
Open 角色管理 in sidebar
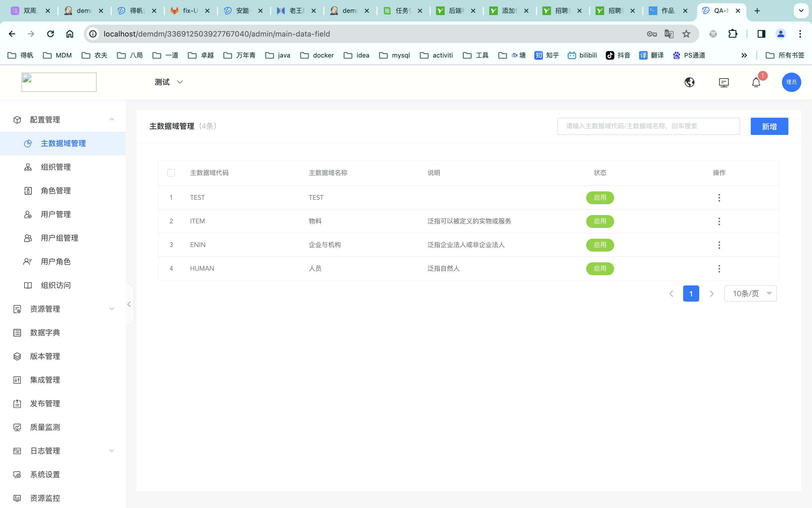click(63, 191)
